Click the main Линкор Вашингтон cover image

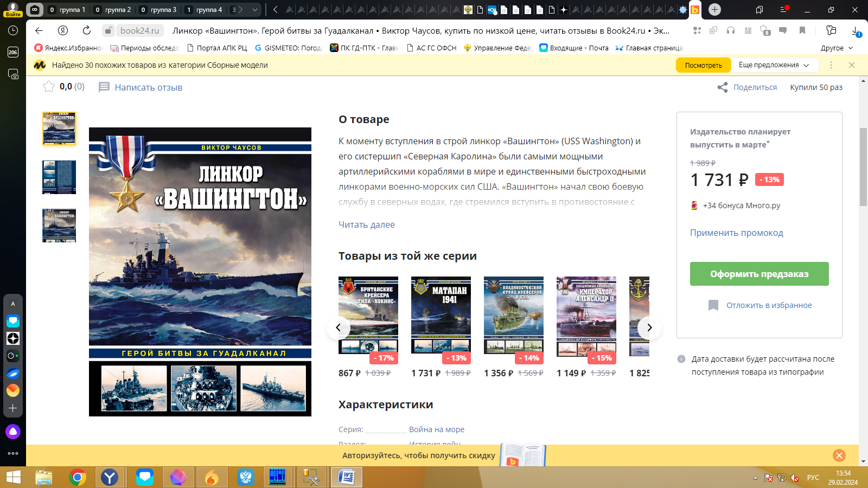coord(200,272)
